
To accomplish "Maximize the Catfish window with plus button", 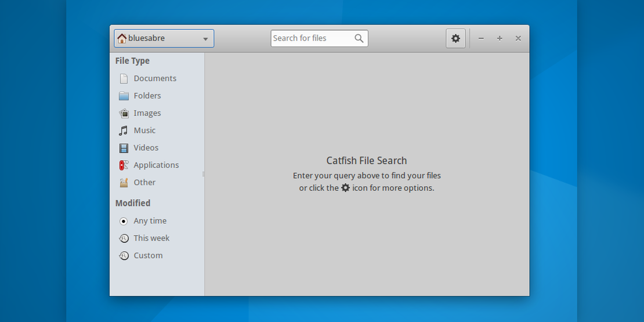I will coord(500,38).
